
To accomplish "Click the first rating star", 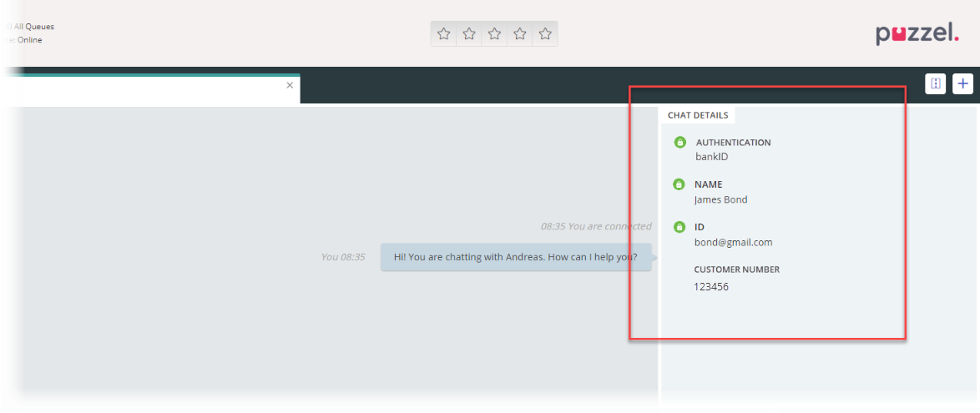I will coord(444,33).
